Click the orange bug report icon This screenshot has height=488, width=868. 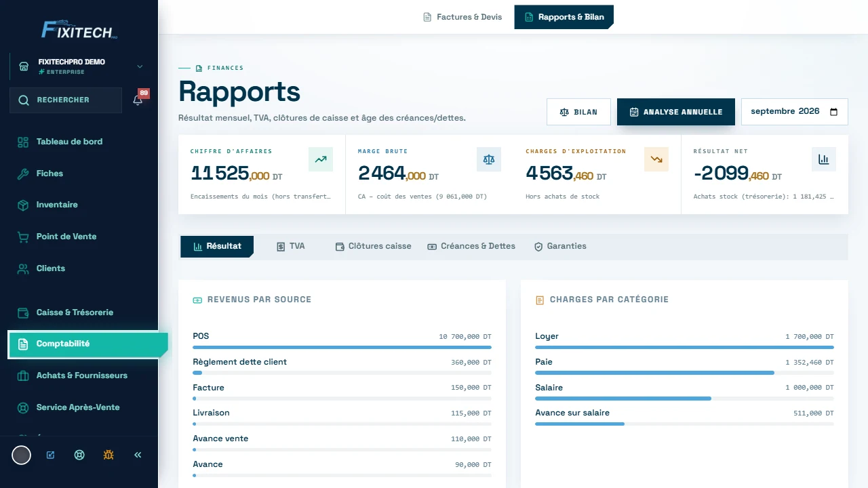[108, 455]
